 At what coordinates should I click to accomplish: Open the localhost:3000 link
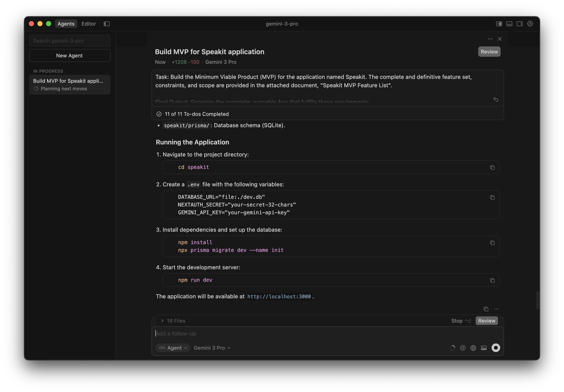point(279,296)
